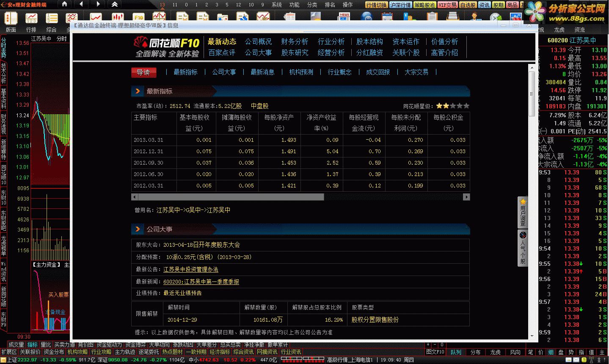Image resolution: width=609 pixels, height=364 pixels.
Task: Select 财务分析 tab in F10 navigation
Action: 295,41
